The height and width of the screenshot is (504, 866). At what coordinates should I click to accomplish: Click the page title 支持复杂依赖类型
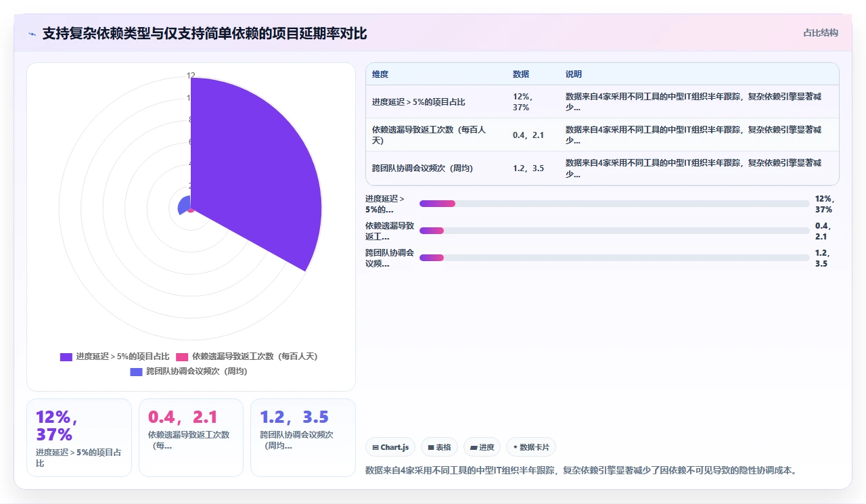pyautogui.click(x=204, y=34)
